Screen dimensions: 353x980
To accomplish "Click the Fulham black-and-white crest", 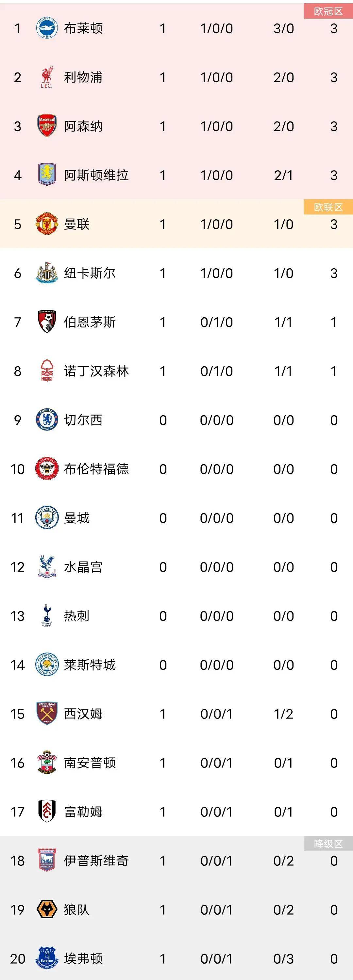I will pyautogui.click(x=47, y=812).
